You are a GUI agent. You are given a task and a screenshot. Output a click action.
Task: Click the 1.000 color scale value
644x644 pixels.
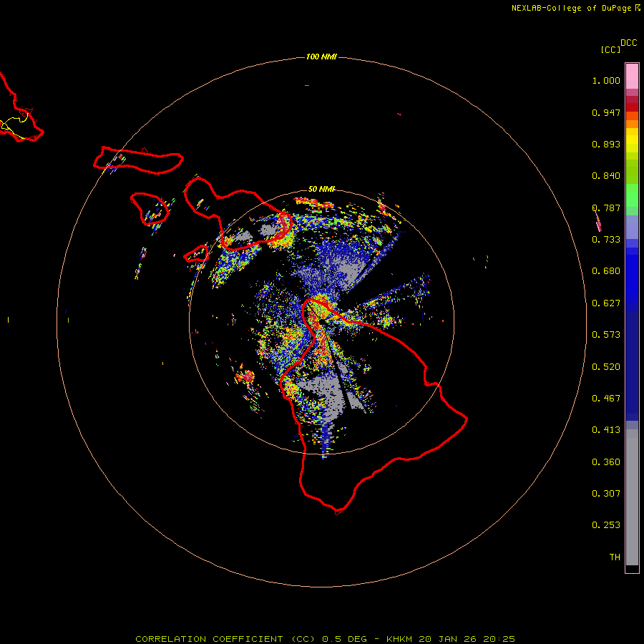606,80
